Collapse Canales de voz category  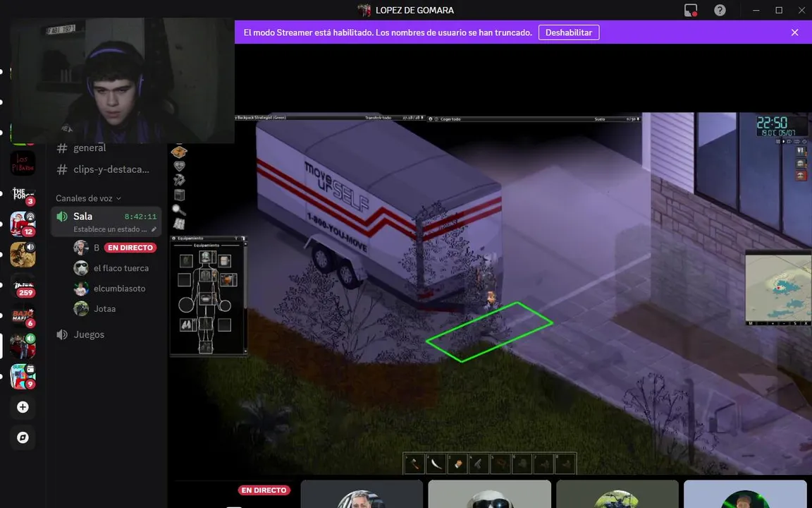click(88, 198)
